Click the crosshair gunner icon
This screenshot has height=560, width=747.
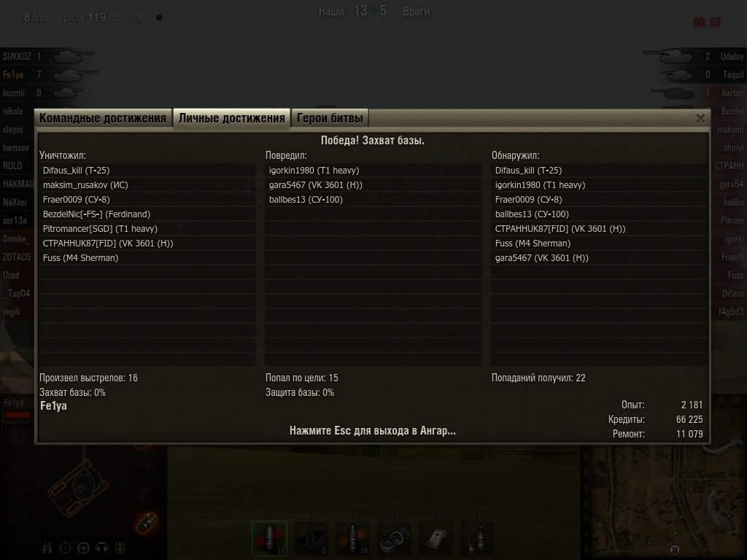coord(65,548)
